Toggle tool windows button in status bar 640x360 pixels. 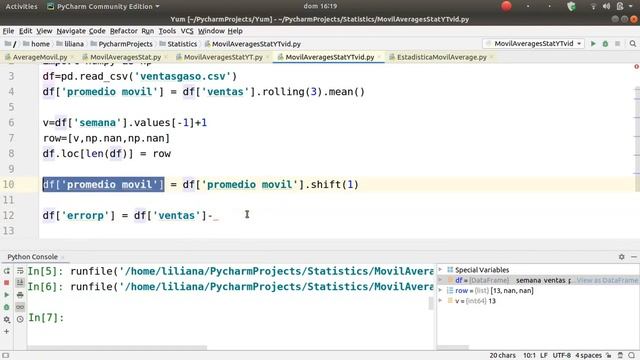(6, 356)
